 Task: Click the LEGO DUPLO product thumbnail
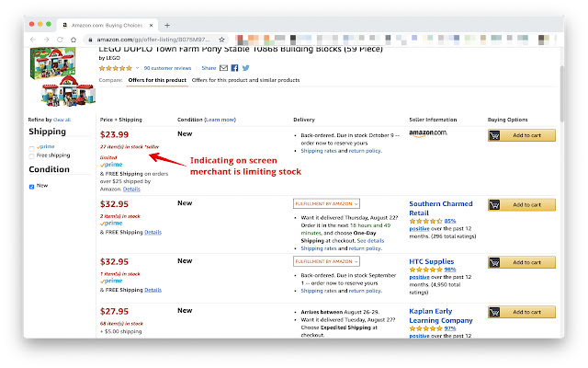[x=58, y=75]
